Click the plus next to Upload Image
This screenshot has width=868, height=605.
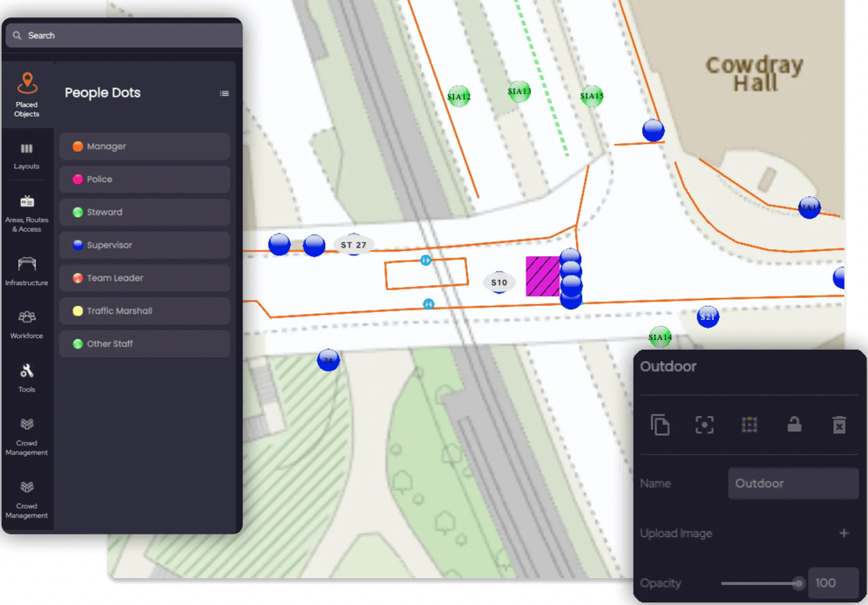tap(844, 533)
